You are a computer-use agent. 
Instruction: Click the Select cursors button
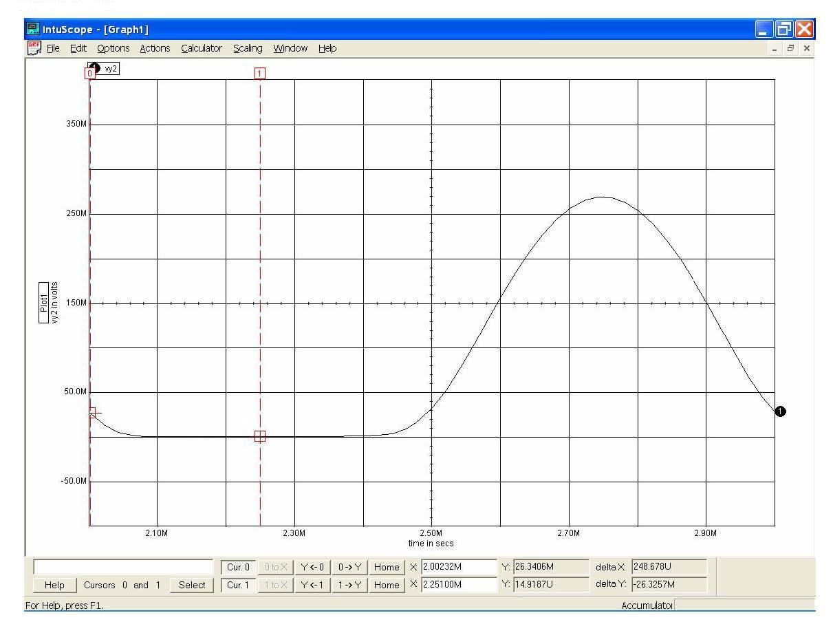pos(192,585)
